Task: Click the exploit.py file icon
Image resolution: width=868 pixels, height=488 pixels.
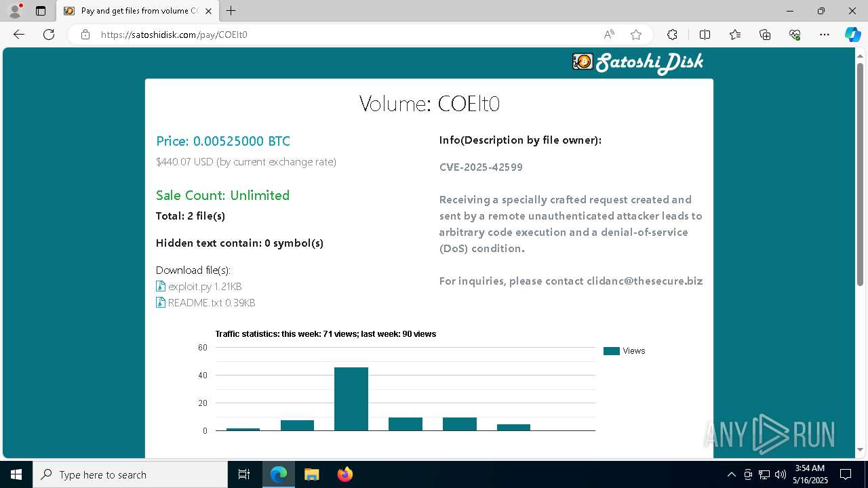Action: [161, 286]
